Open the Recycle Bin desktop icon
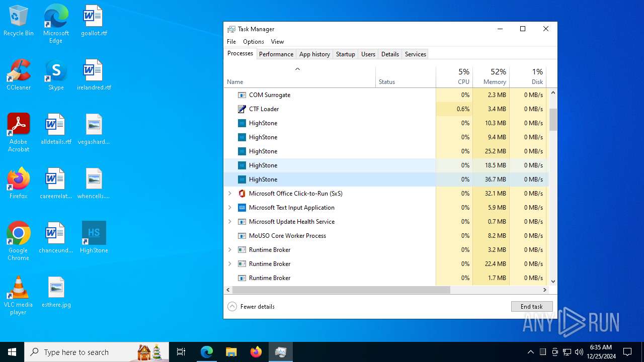644x362 pixels. pos(19,21)
